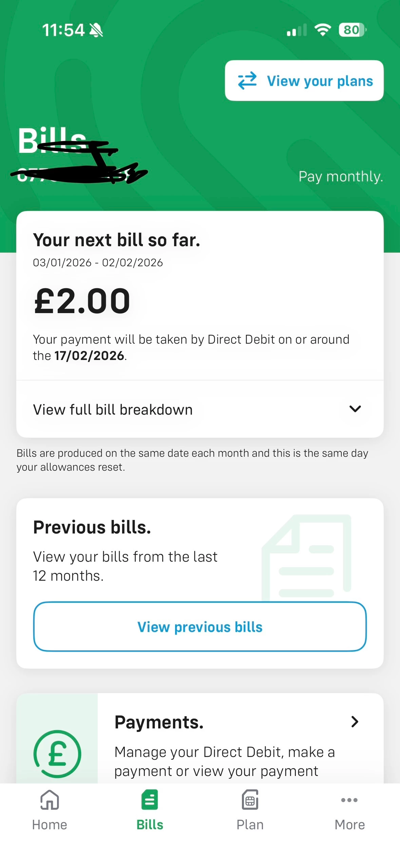
Task: Open the Payments heading link
Action: click(159, 722)
